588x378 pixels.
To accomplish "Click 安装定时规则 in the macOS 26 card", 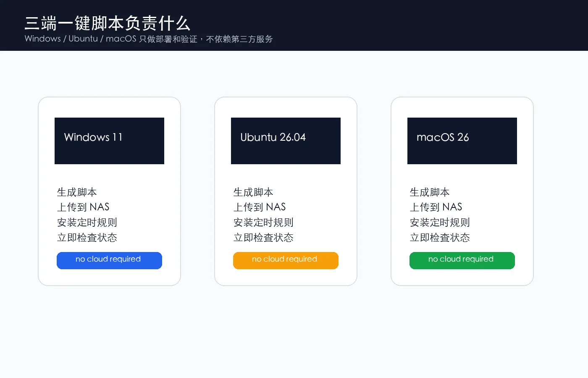I will [440, 222].
